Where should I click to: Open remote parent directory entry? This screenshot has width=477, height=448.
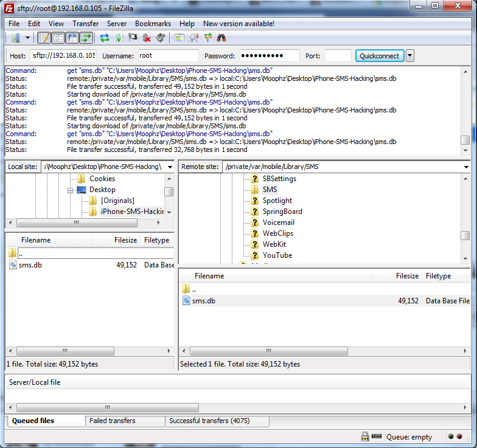325,289
